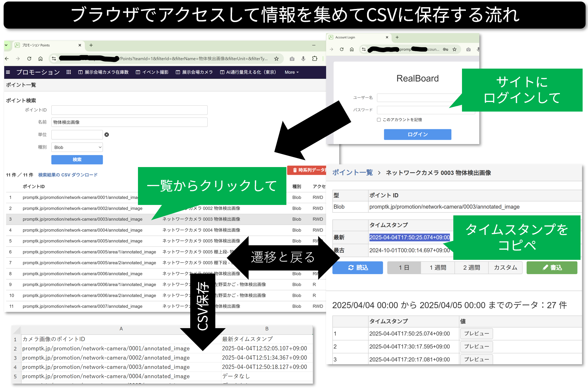Open the apps grid icon in navbar
Image resolution: width=588 pixels, height=389 pixels.
click(x=69, y=72)
